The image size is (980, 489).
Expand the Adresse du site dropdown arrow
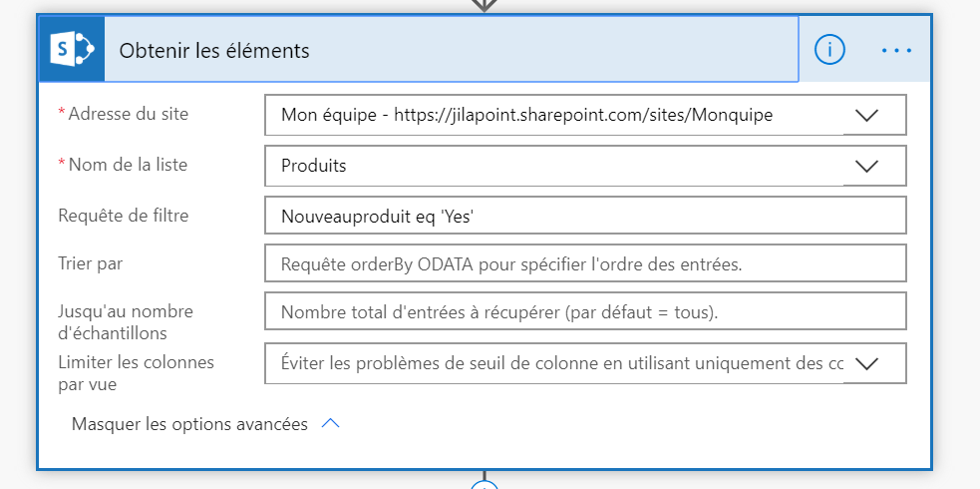866,115
